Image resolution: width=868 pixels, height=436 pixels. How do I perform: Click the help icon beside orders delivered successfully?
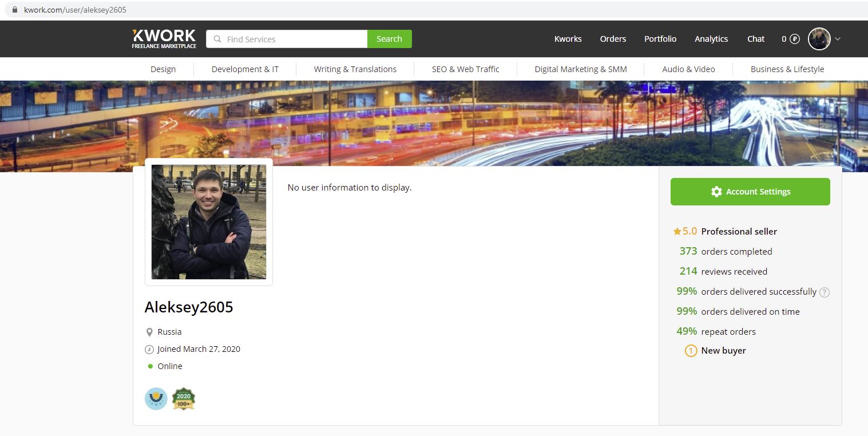(x=824, y=292)
